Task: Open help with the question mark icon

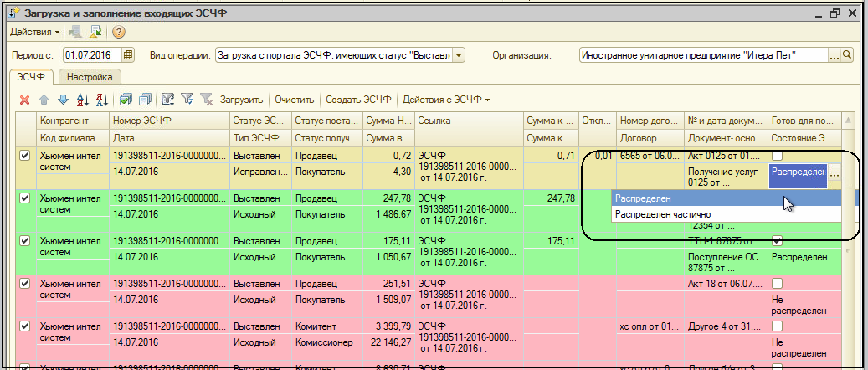Action: click(118, 32)
